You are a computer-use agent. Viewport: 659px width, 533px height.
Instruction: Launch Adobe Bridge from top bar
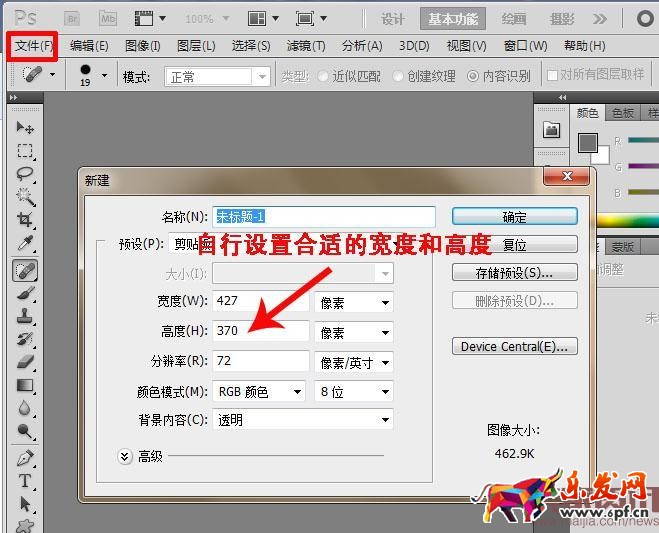point(72,19)
